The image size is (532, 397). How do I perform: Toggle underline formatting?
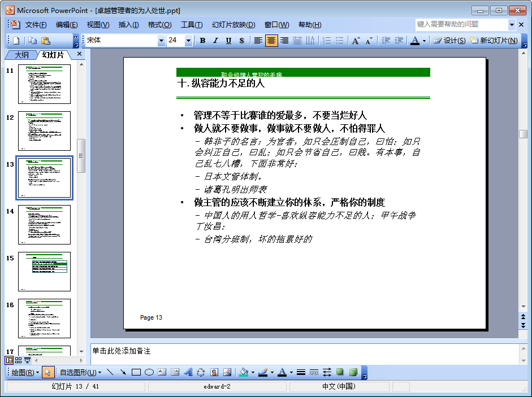point(228,41)
